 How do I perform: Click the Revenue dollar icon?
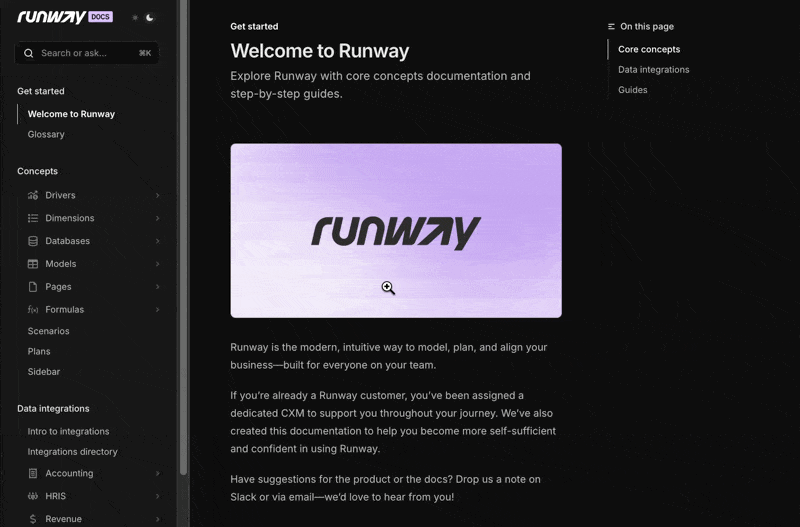point(33,519)
